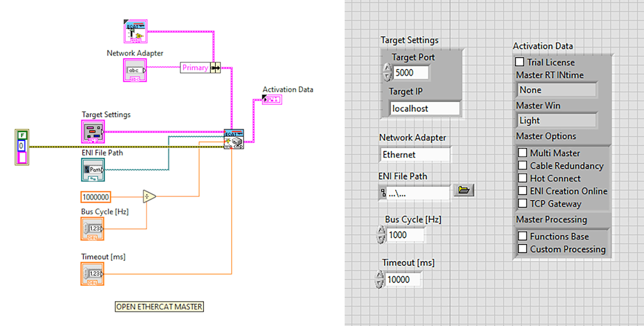Enable Functions Base processing checkbox
This screenshot has height=326, width=644.
[x=523, y=236]
